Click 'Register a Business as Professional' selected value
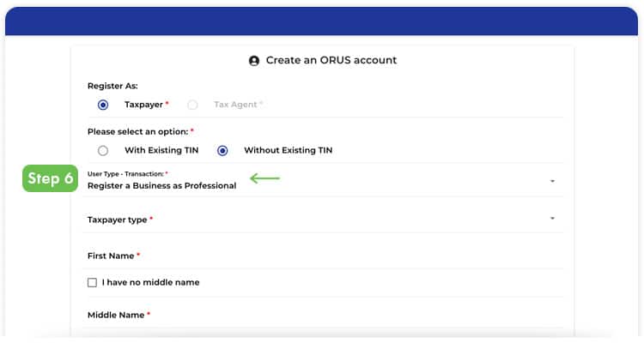The image size is (644, 343). [161, 185]
